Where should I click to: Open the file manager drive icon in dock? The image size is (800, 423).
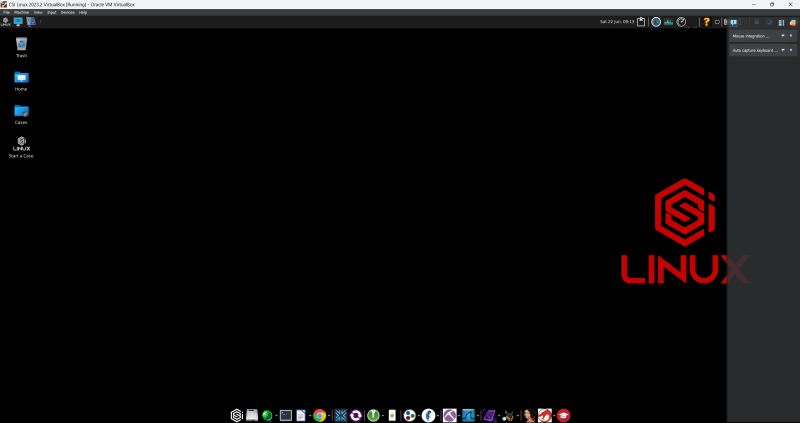coord(252,415)
